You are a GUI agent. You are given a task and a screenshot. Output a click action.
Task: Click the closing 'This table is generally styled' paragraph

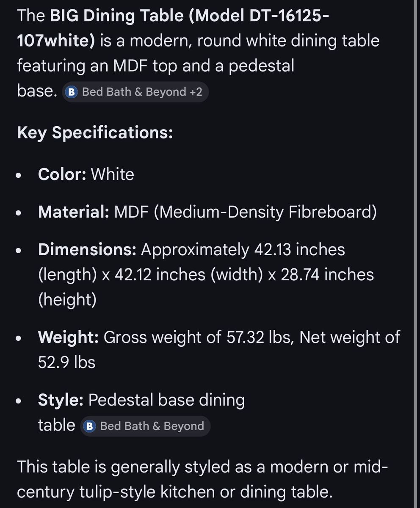coord(202,479)
